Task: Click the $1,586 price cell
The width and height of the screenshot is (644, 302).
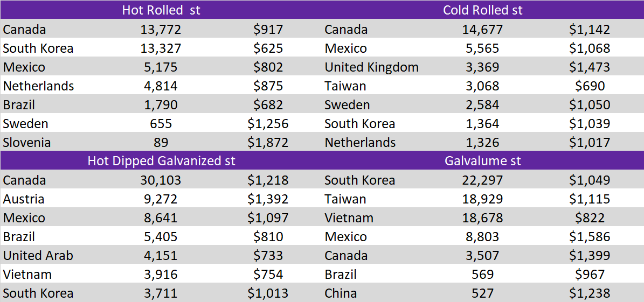Action: (x=590, y=237)
